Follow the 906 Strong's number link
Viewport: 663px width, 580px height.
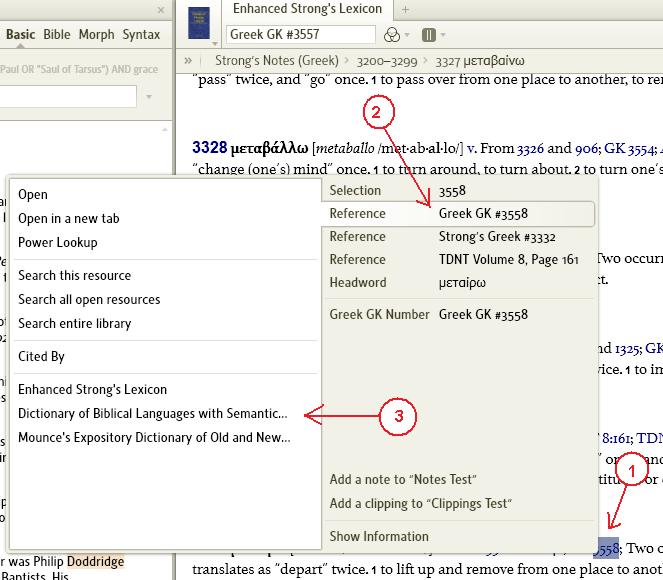[x=586, y=149]
